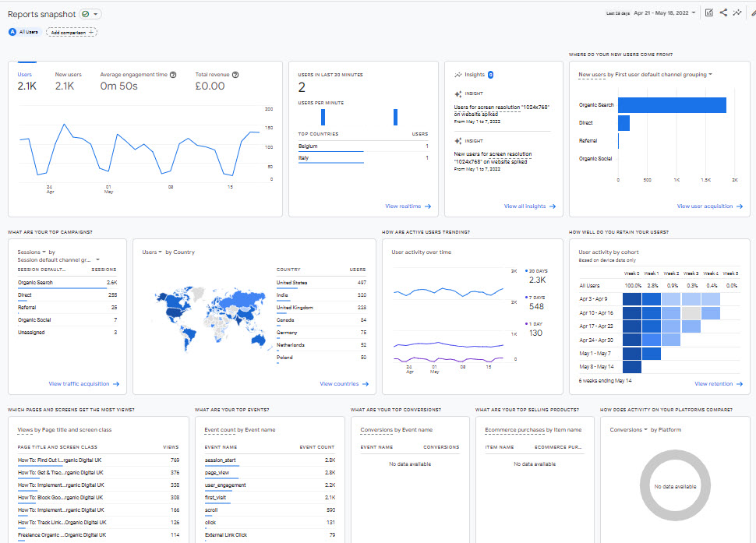Click the pencil customize report icon
The image size is (756, 543).
pos(753,12)
